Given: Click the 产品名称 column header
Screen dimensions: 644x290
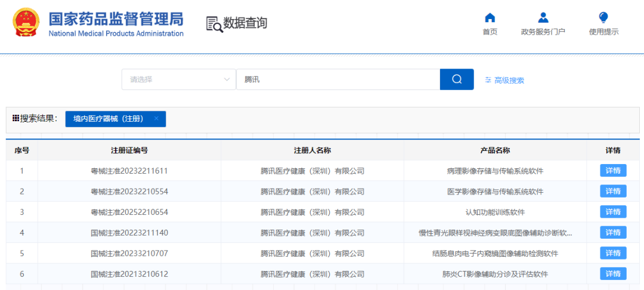Looking at the screenshot, I should coord(495,150).
